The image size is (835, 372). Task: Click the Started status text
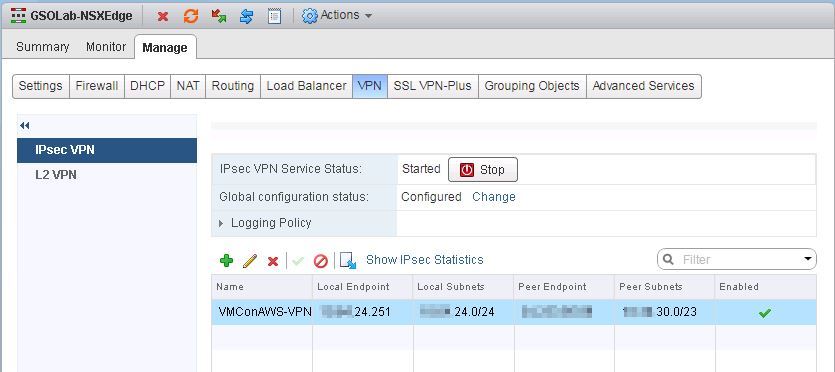[x=421, y=169]
